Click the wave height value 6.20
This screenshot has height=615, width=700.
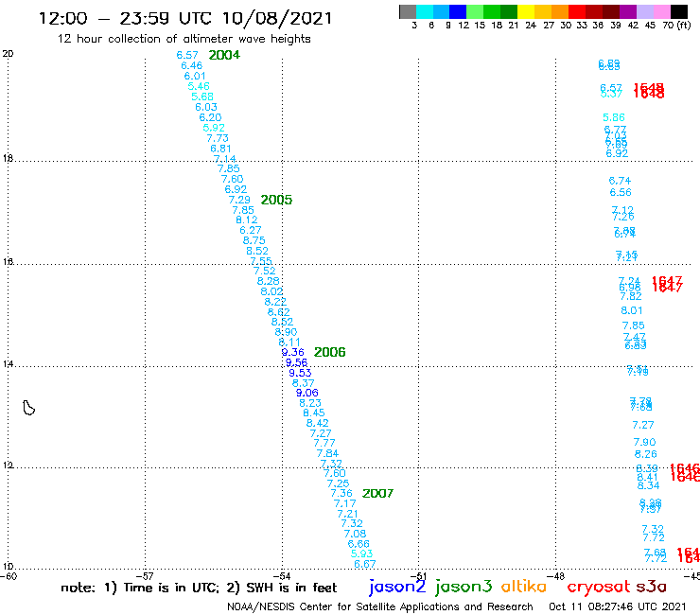coord(210,117)
